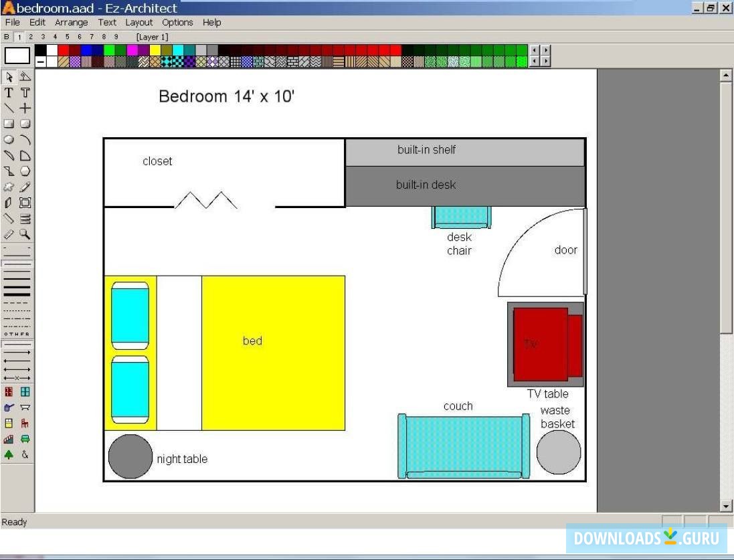Select the ruler measure tool
Viewport: 734px width, 560px height.
(9, 234)
